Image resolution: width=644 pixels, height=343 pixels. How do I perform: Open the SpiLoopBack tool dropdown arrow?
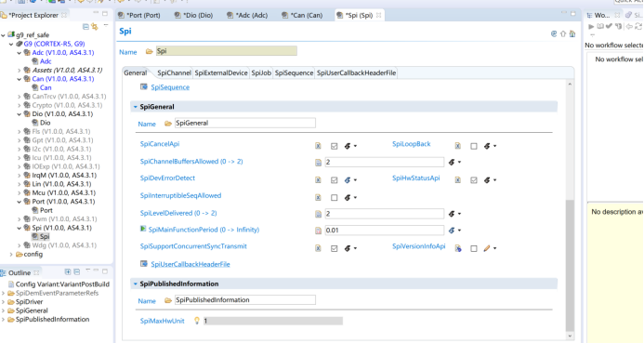coord(495,146)
